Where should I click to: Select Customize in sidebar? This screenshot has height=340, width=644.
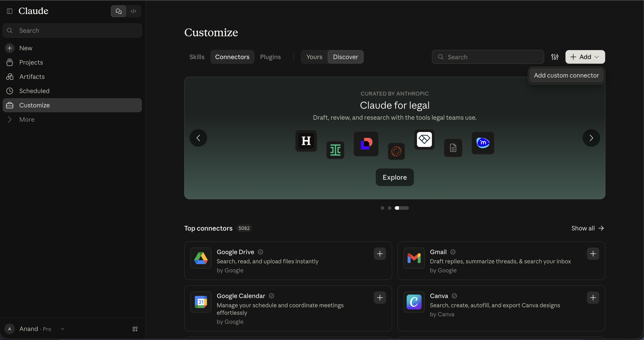[72, 105]
